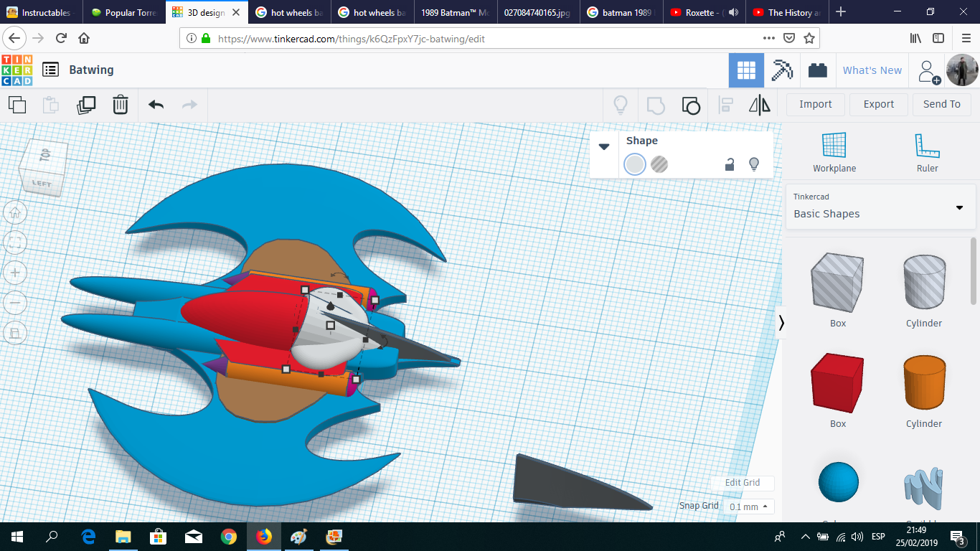This screenshot has height=551, width=980.
Task: Switch to the Popular Torre browser tab
Action: coord(124,12)
